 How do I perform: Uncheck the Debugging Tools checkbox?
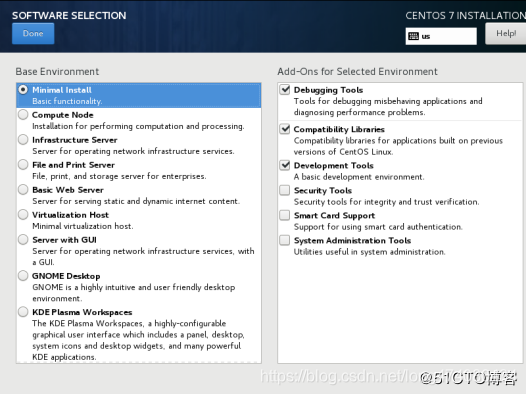click(x=285, y=90)
